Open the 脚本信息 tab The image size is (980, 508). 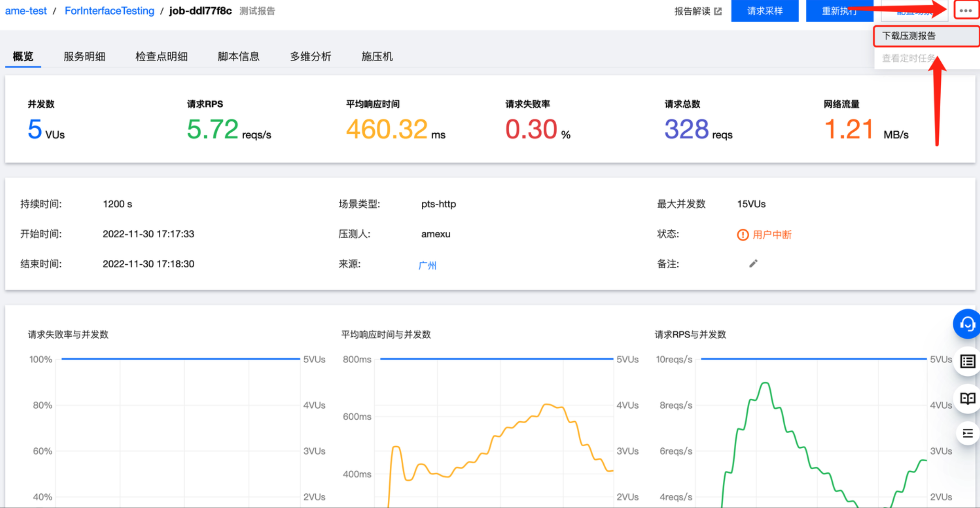tap(238, 56)
